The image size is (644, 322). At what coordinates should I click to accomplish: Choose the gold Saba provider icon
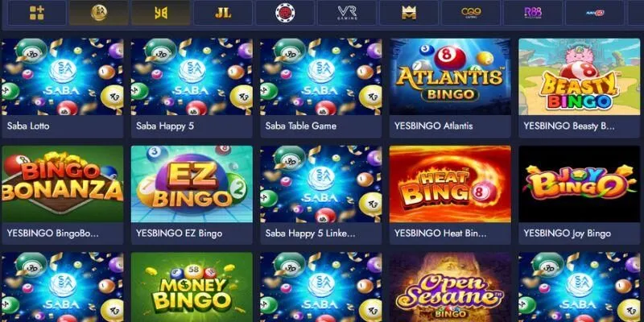coord(99,13)
